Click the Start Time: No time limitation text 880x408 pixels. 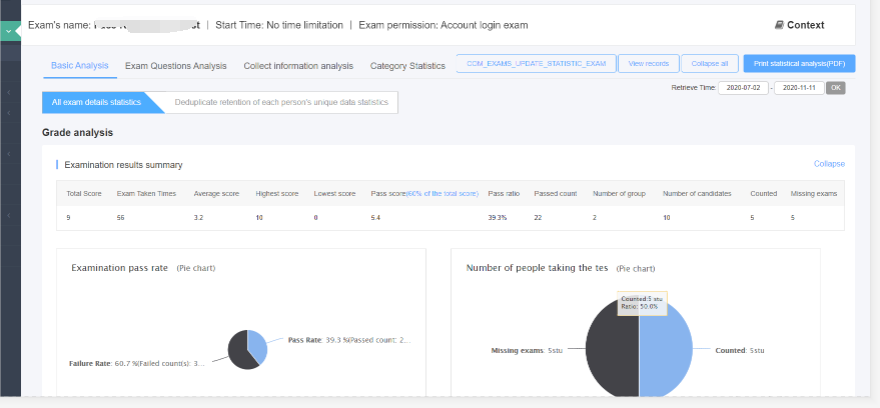pos(279,25)
